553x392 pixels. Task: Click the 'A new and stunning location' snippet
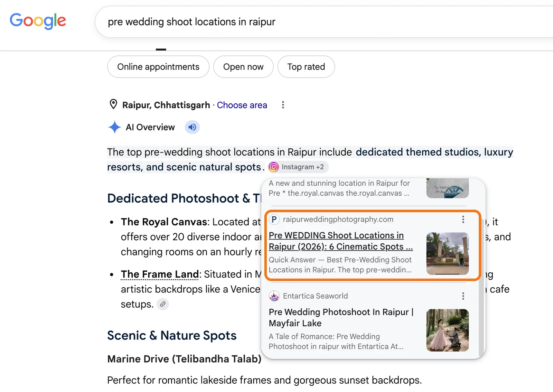coord(339,188)
